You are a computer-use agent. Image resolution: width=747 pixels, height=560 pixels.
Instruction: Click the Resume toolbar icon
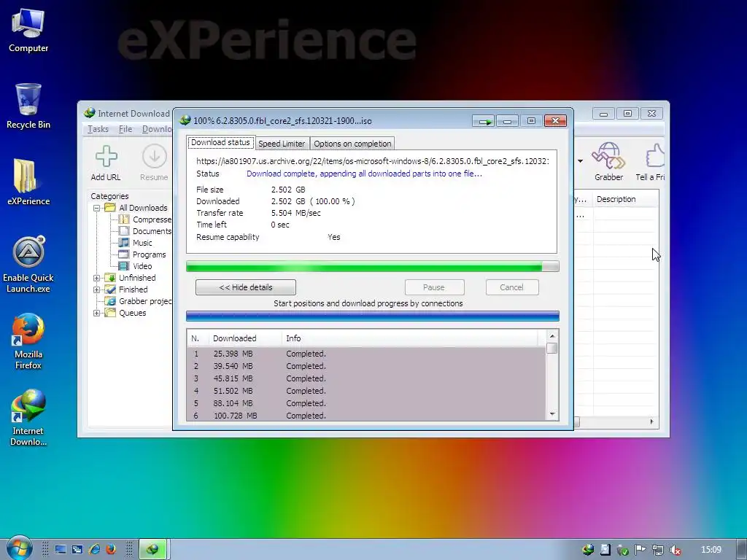154,157
